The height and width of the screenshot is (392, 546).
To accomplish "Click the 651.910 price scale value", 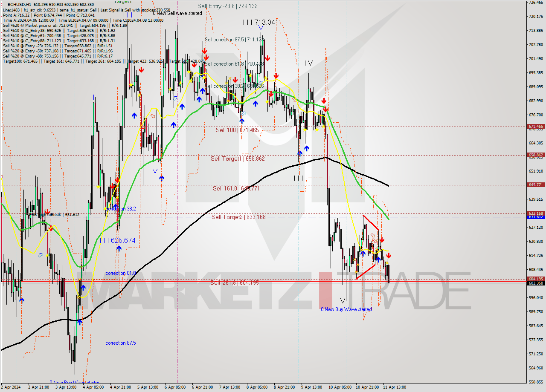I will click(536, 171).
